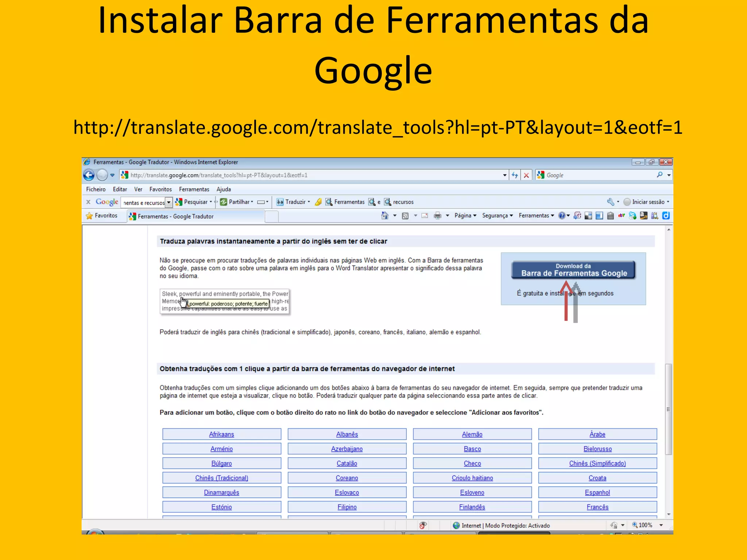The width and height of the screenshot is (747, 560).
Task: Click the RSS feeds icon
Action: [x=405, y=216]
